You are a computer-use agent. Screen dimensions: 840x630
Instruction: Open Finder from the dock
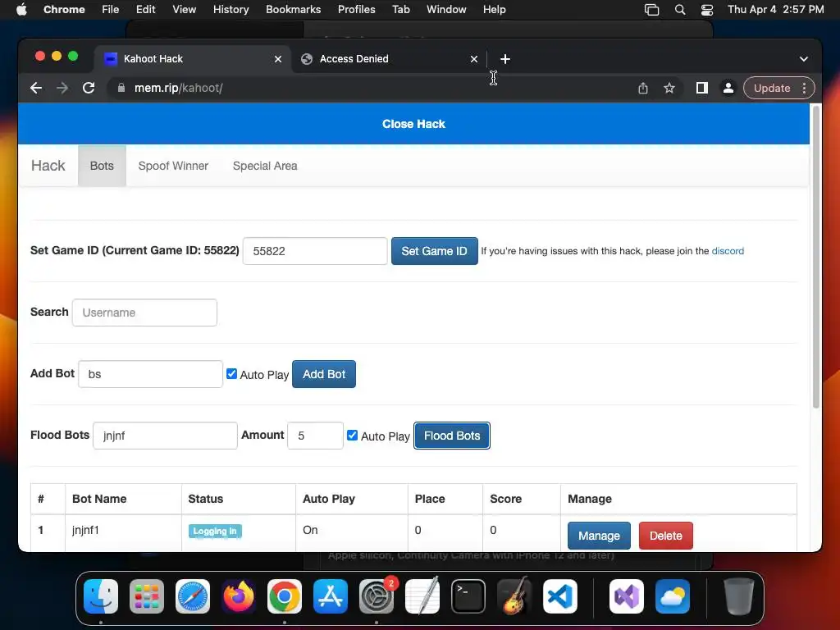(101, 596)
